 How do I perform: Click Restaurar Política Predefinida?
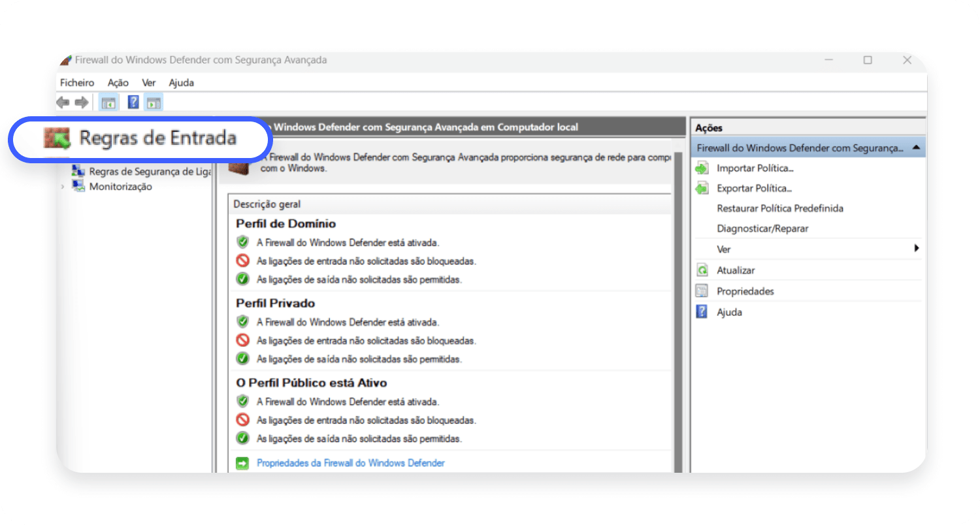pyautogui.click(x=780, y=208)
